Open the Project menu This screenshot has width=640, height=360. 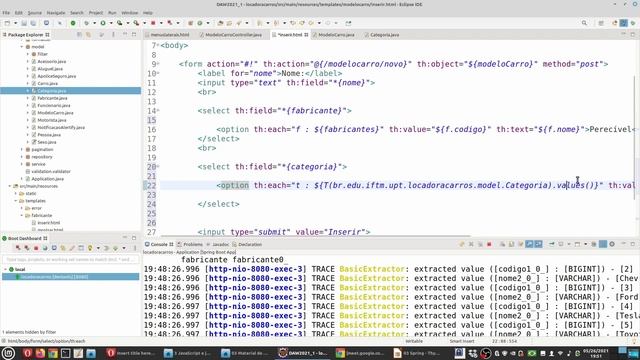coord(96,13)
